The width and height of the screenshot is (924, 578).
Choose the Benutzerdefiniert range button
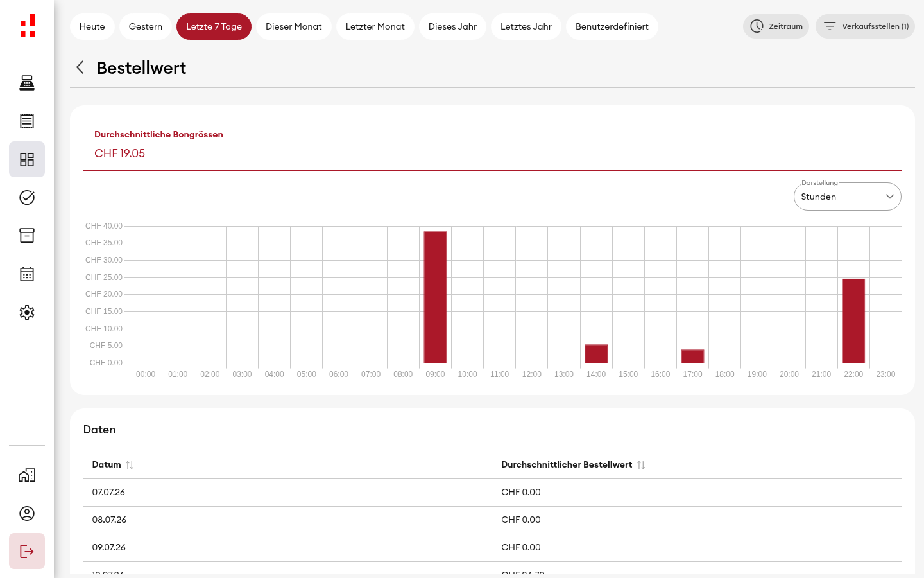tap(612, 26)
